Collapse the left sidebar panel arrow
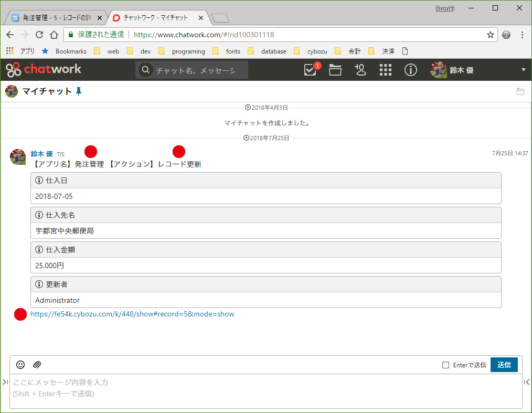 coord(5,382)
